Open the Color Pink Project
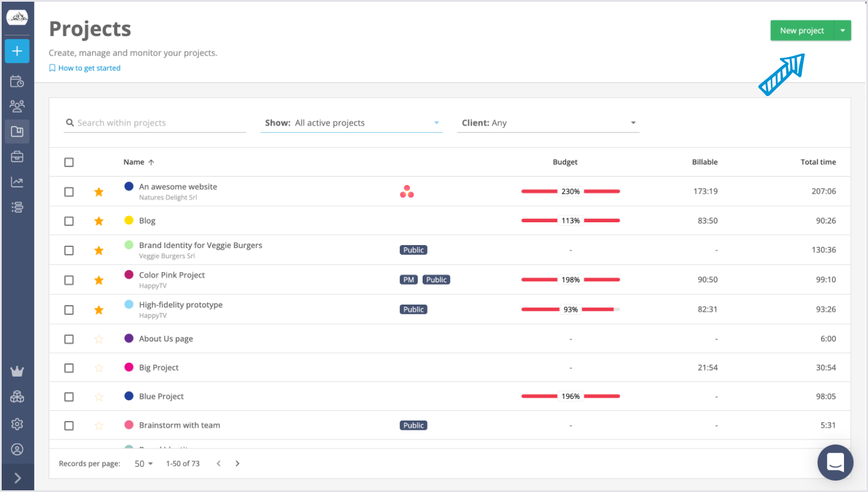Viewport: 868px width, 492px height. coord(172,275)
